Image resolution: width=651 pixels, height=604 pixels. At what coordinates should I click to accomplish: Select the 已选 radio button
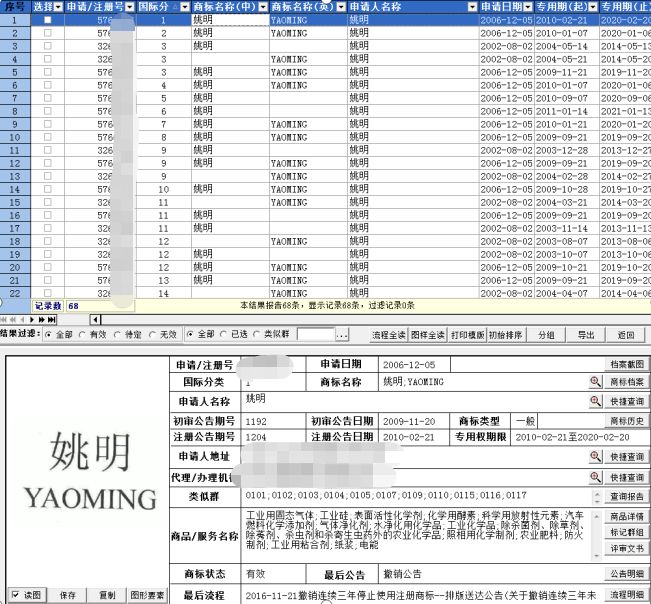tap(223, 334)
